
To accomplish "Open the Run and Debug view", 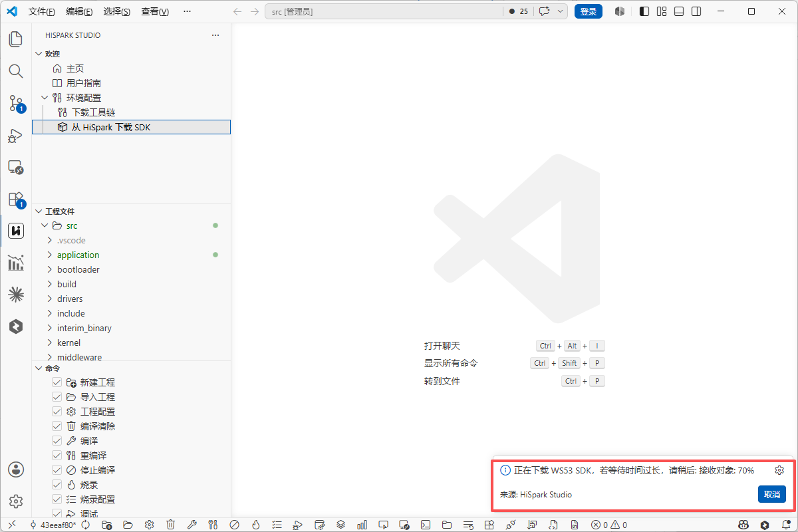I will coord(16,135).
